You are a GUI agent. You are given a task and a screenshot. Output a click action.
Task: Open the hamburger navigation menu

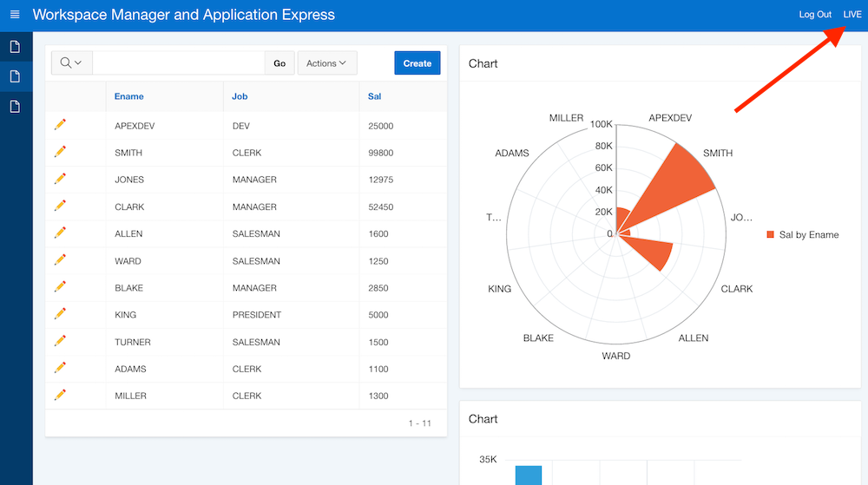[15, 15]
